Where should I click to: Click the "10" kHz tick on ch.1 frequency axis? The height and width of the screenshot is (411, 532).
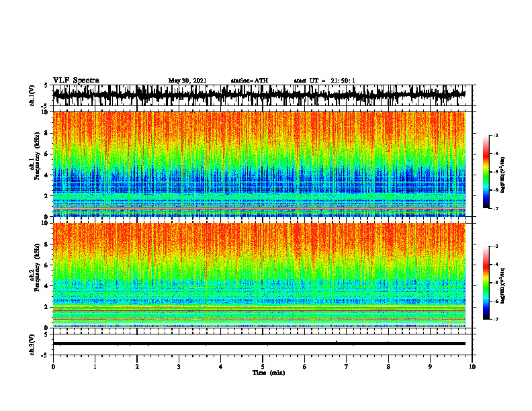(x=46, y=112)
